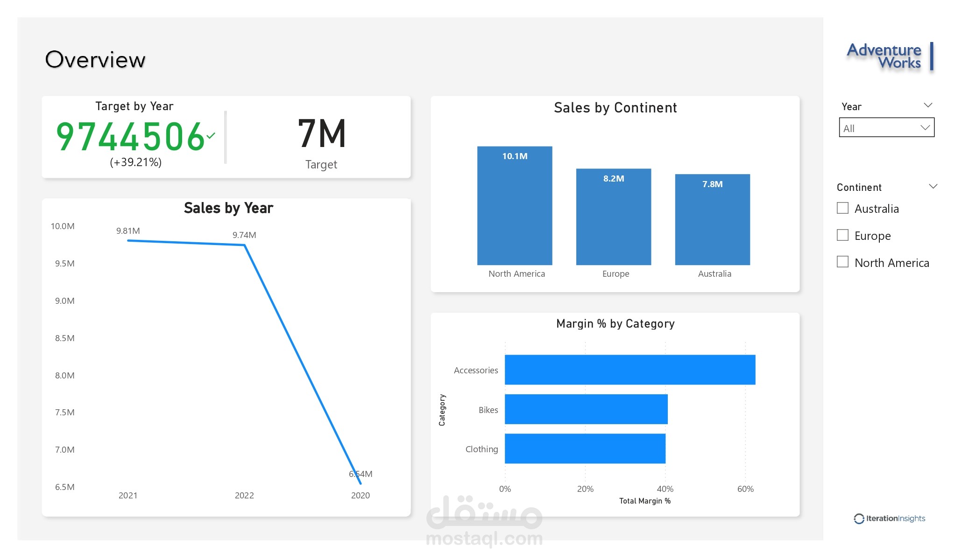Image resolution: width=969 pixels, height=560 pixels.
Task: Click the Sales by Year chart title
Action: point(228,208)
